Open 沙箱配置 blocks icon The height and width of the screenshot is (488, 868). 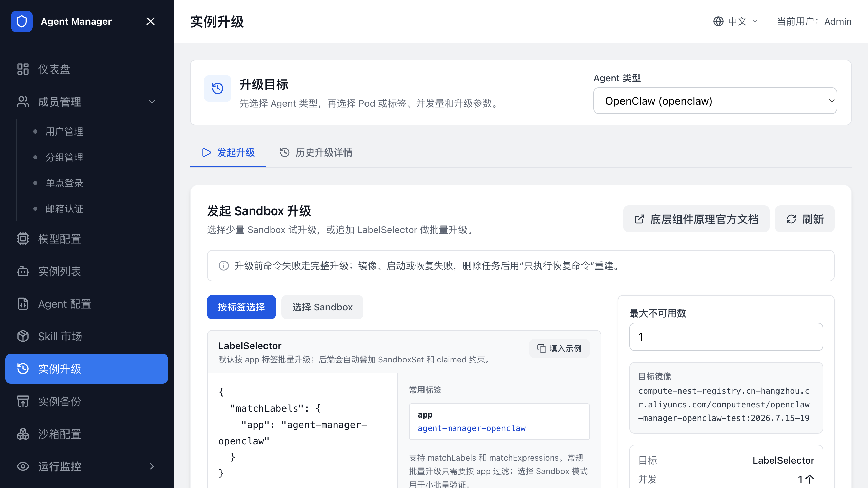pyautogui.click(x=23, y=434)
